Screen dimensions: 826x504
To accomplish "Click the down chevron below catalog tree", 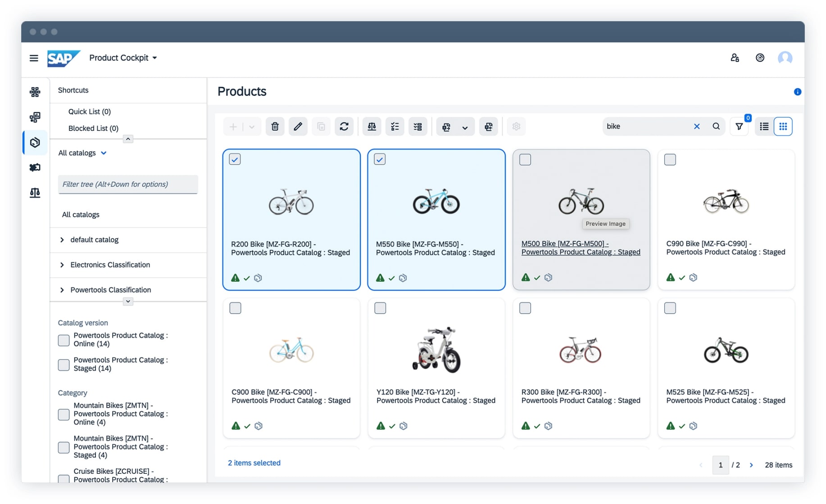I will click(128, 301).
